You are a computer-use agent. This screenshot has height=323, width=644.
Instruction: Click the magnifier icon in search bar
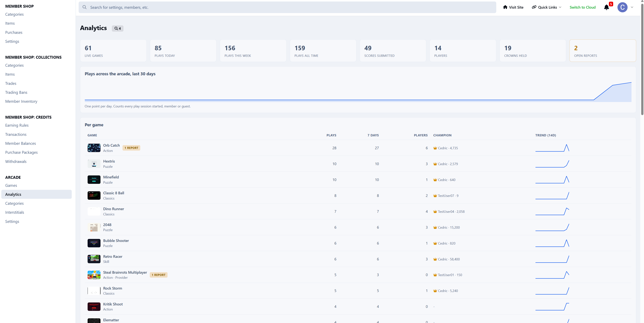[x=84, y=7]
